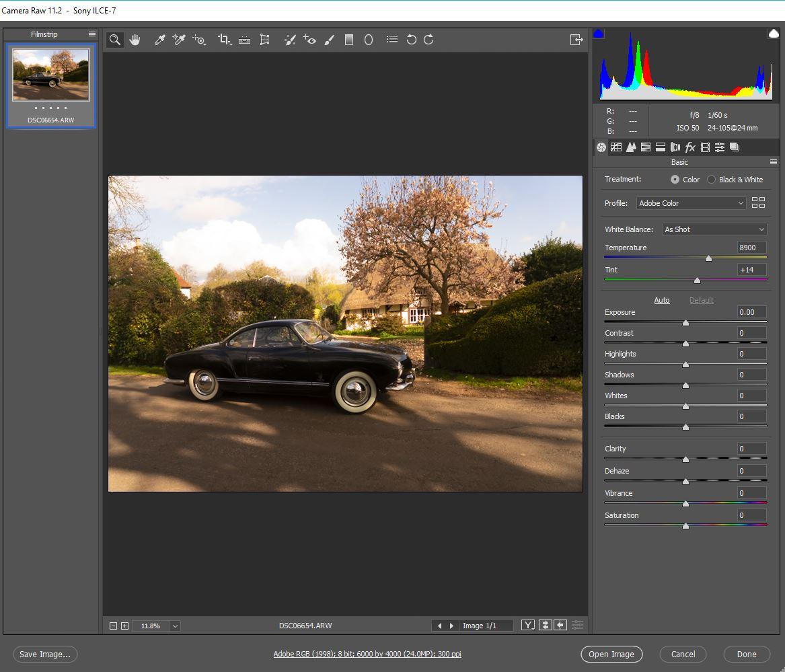This screenshot has height=672, width=785.
Task: Select the Graduated Filter tool
Action: click(348, 40)
